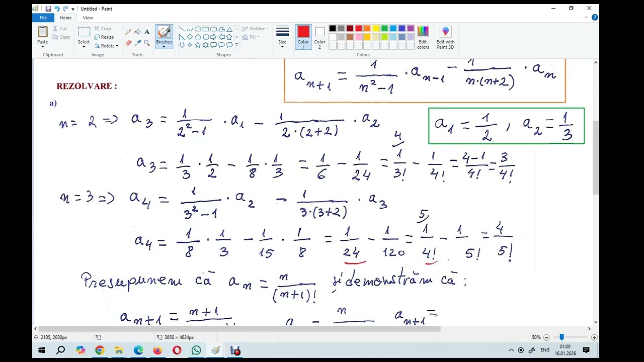Open Windows taskbar search

(60, 350)
